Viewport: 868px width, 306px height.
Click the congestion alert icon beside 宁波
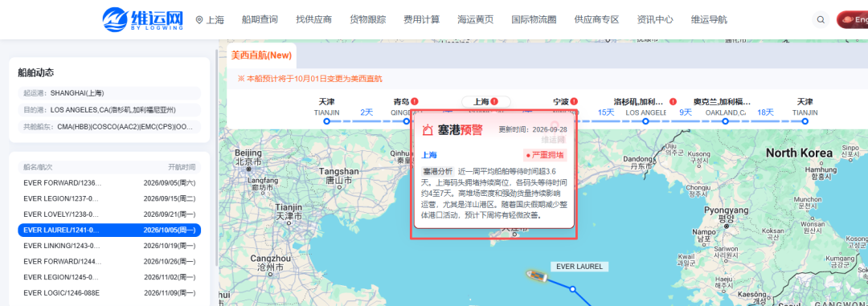574,102
